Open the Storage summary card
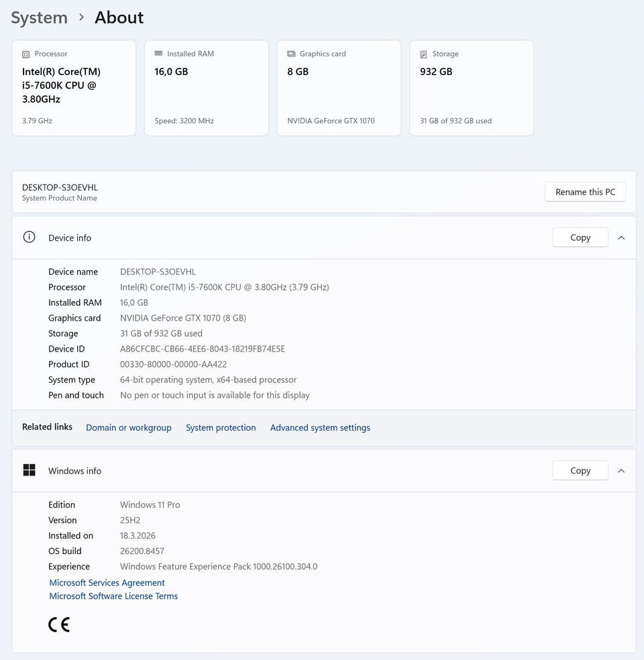This screenshot has width=644, height=660. 472,88
